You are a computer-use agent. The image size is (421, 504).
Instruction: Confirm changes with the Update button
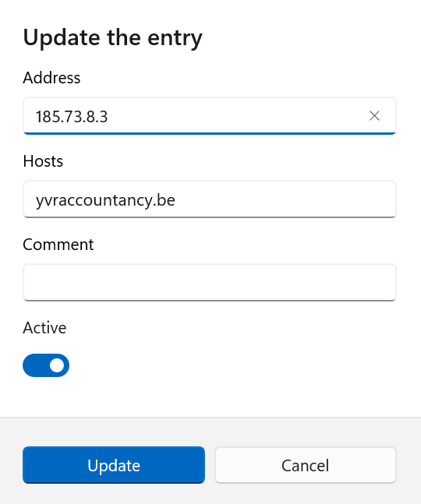(114, 465)
